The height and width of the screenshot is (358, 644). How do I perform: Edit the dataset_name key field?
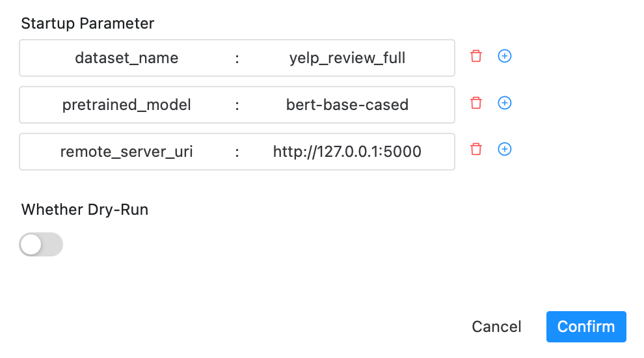click(127, 58)
